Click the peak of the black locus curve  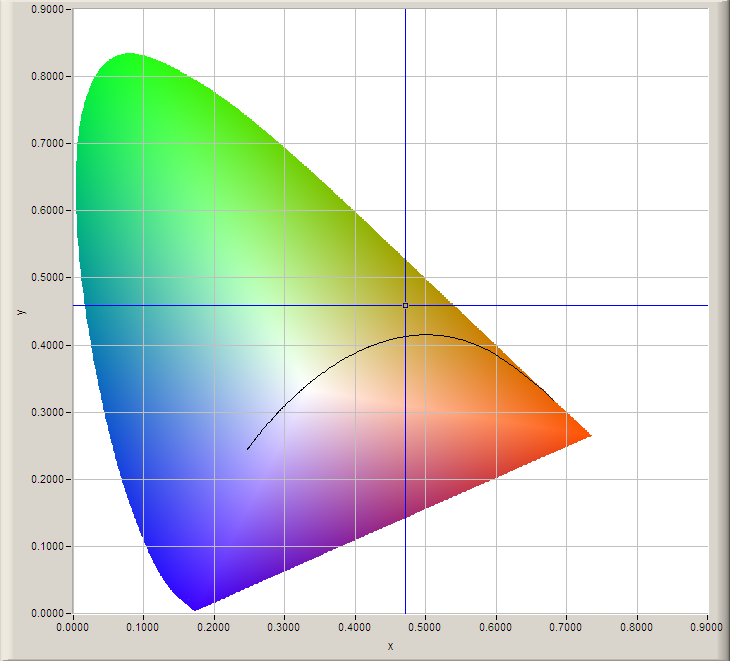(425, 334)
